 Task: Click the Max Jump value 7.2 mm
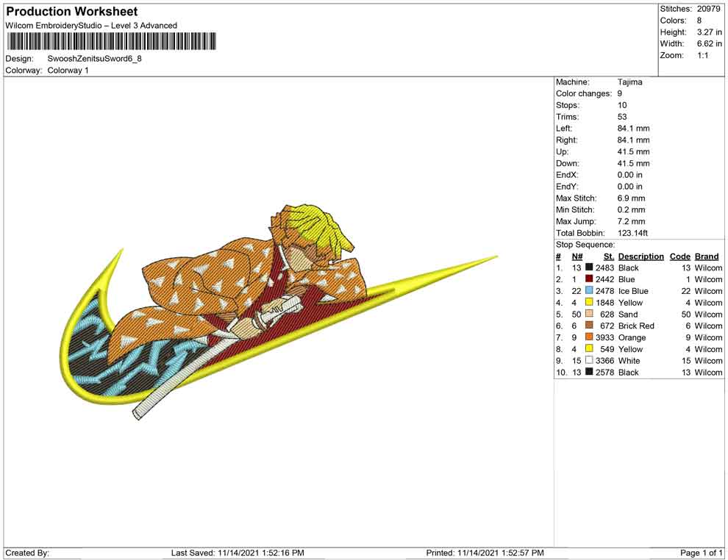631,221
